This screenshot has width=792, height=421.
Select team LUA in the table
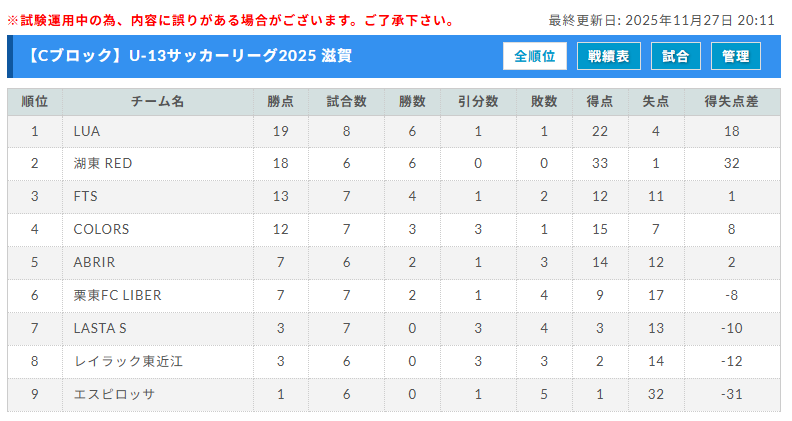pyautogui.click(x=87, y=131)
